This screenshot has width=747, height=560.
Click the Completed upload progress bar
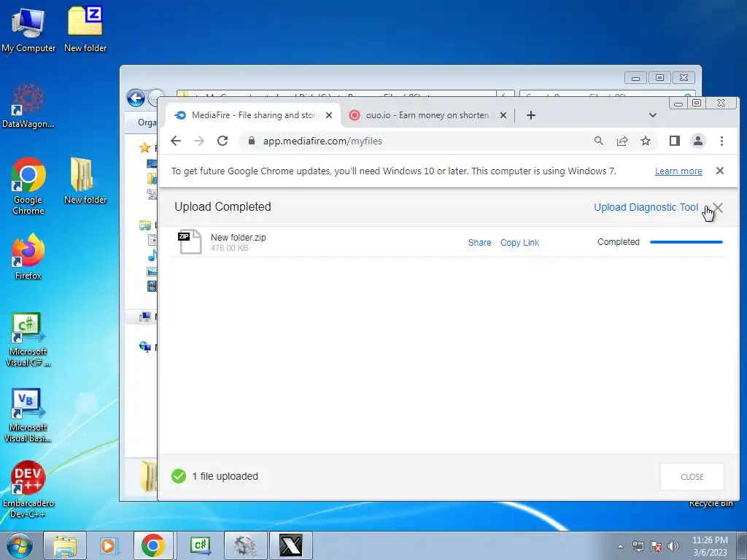(x=686, y=242)
